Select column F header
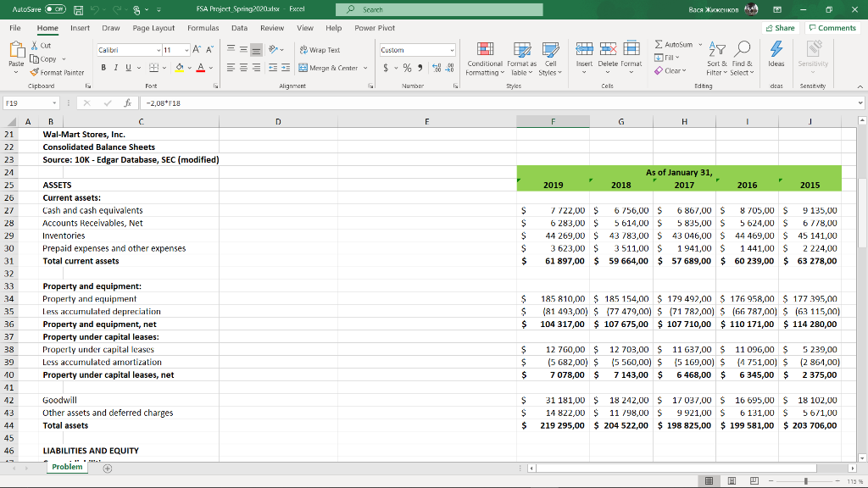The height and width of the screenshot is (488, 868). pyautogui.click(x=553, y=121)
